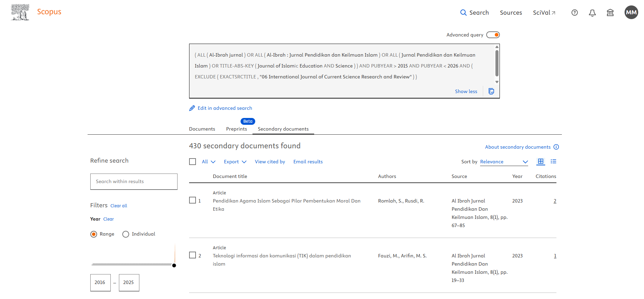Click the institution building icon
This screenshot has width=644, height=299.
click(x=610, y=13)
